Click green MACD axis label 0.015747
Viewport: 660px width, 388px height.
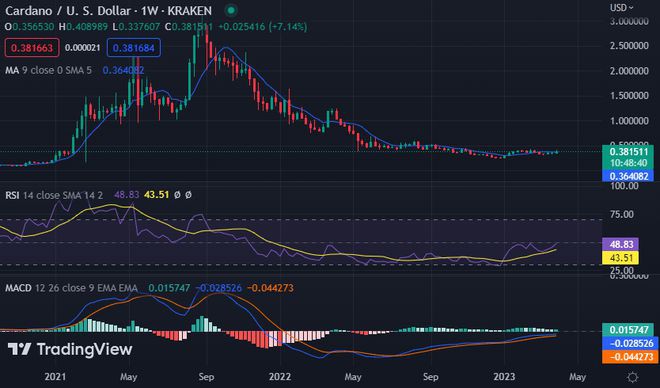(x=628, y=330)
